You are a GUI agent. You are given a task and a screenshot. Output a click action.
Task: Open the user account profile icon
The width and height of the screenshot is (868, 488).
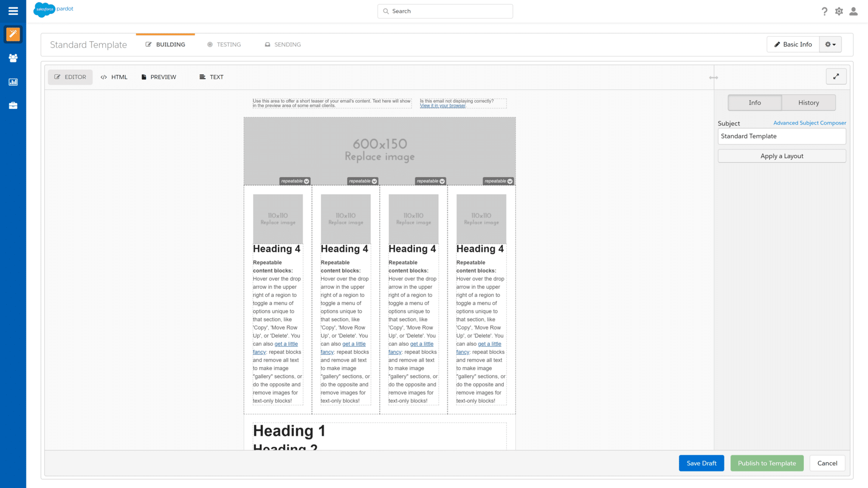coord(854,11)
